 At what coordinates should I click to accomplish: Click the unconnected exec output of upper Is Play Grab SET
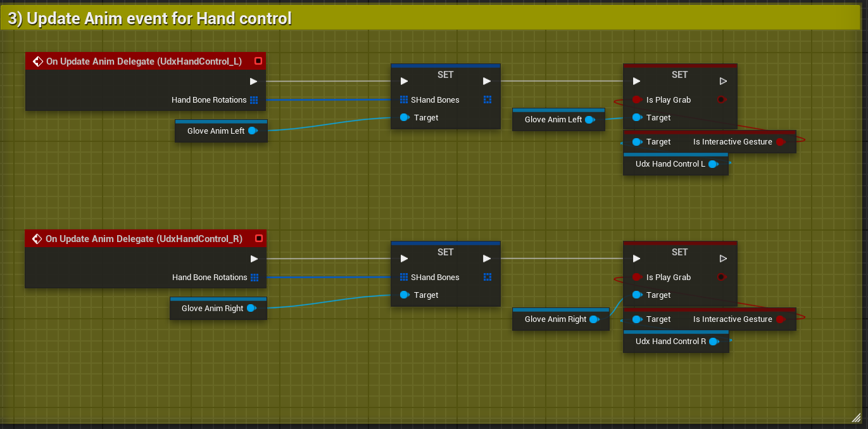[723, 81]
